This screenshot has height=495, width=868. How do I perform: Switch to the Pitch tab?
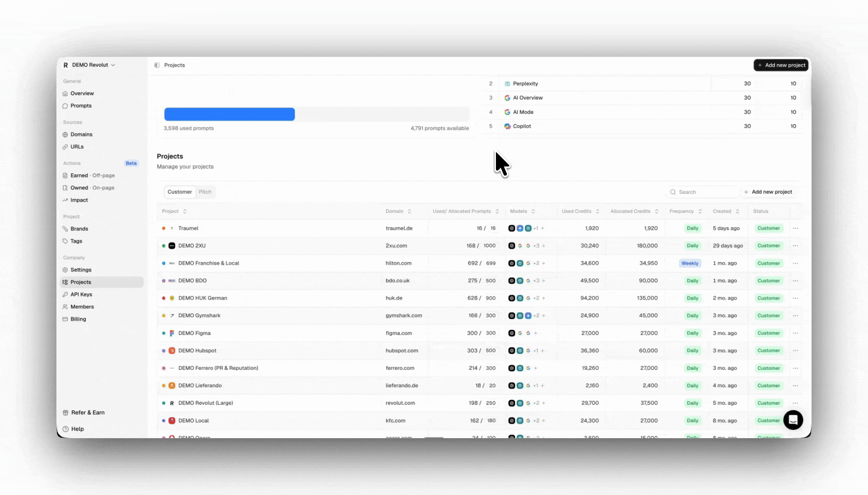[205, 192]
